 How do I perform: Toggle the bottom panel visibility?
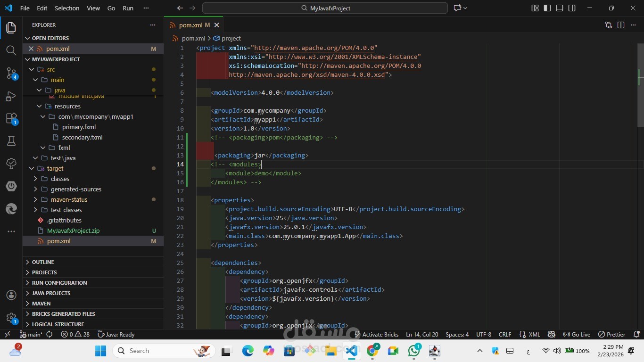(x=560, y=8)
